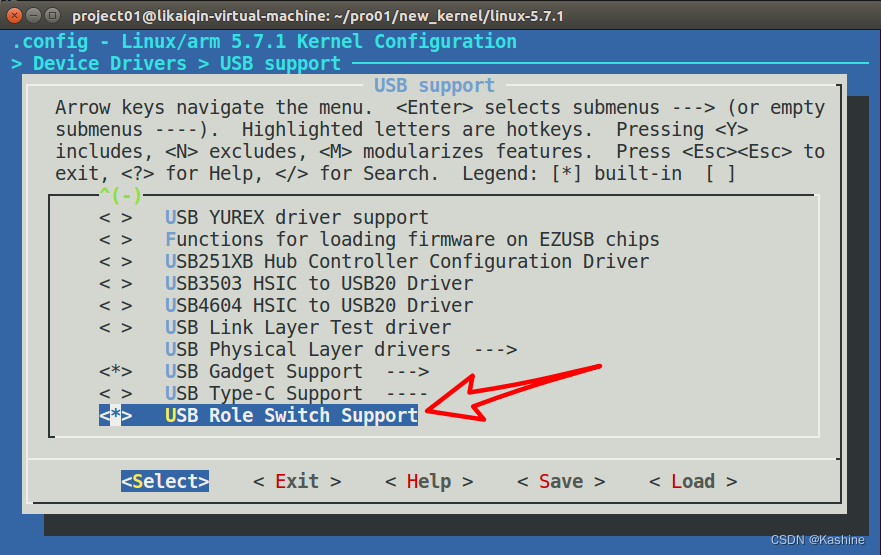Click Save in the bottom bar
Image resolution: width=881 pixels, height=555 pixels.
560,482
